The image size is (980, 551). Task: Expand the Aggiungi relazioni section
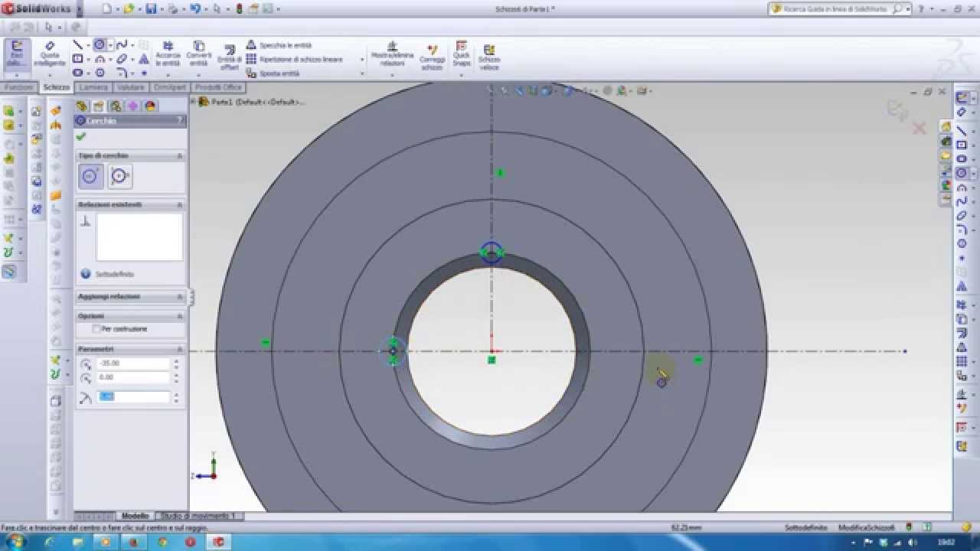pyautogui.click(x=180, y=297)
